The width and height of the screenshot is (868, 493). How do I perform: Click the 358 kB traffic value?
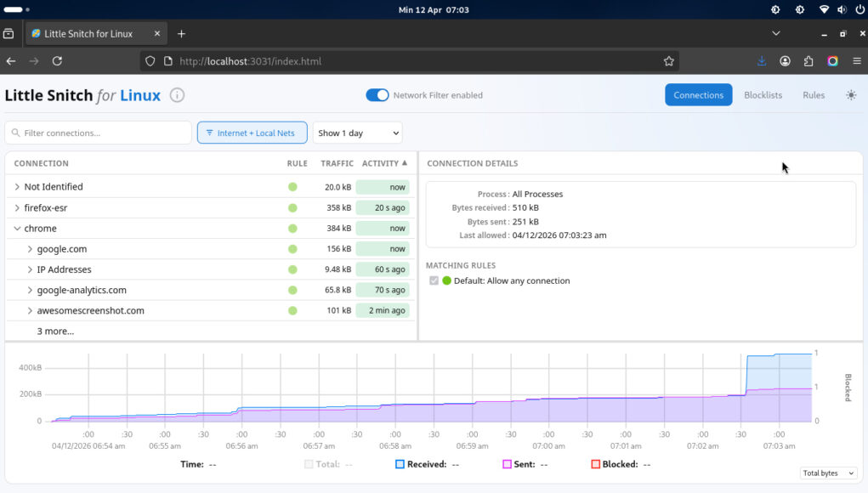pyautogui.click(x=339, y=208)
